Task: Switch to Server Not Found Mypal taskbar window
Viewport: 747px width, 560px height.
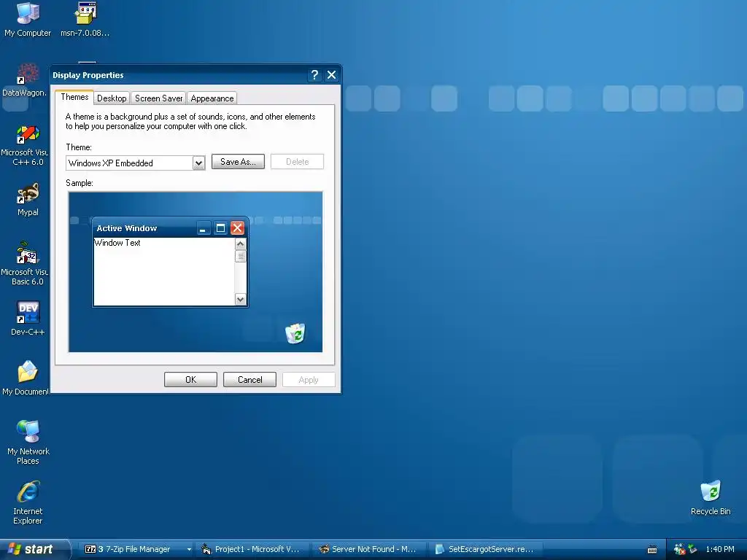Action: coord(368,549)
